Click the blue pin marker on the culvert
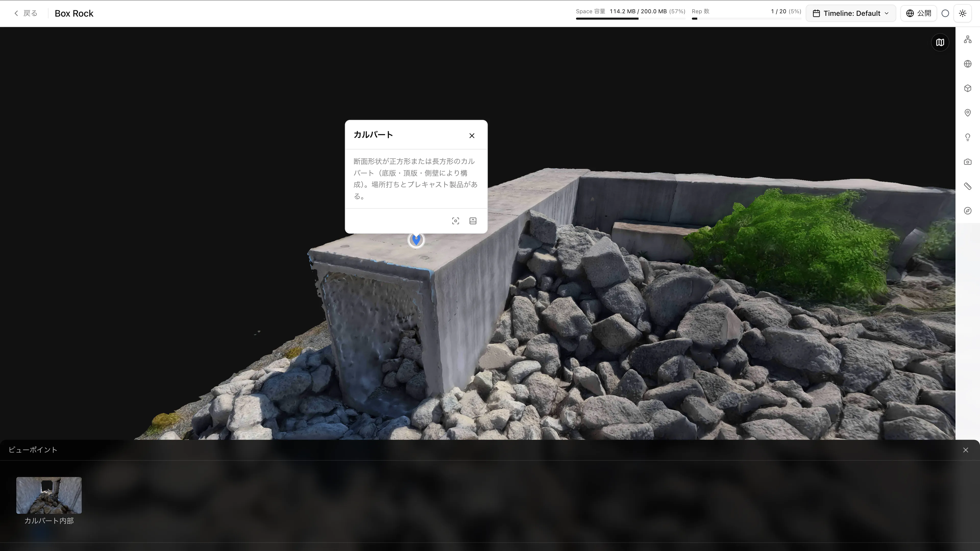The height and width of the screenshot is (551, 980). point(416,240)
